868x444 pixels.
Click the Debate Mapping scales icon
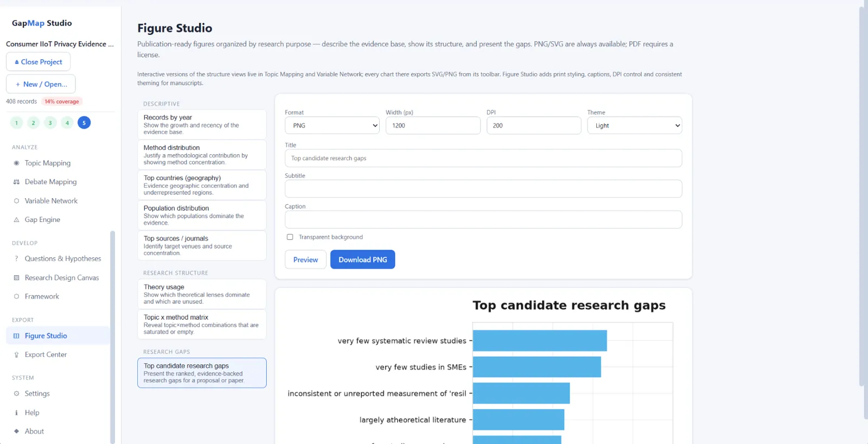point(16,182)
